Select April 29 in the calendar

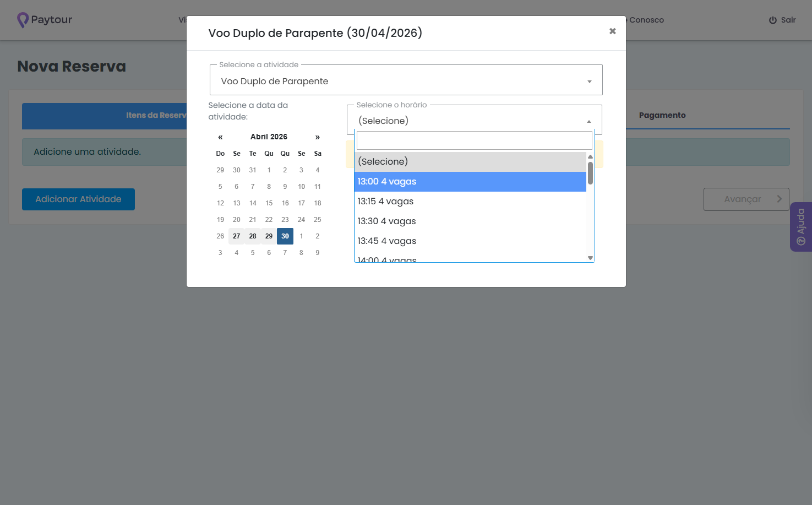[269, 236]
